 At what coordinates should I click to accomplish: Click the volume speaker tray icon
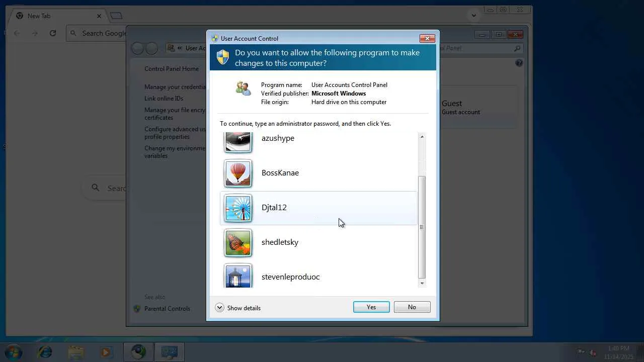pos(593,352)
